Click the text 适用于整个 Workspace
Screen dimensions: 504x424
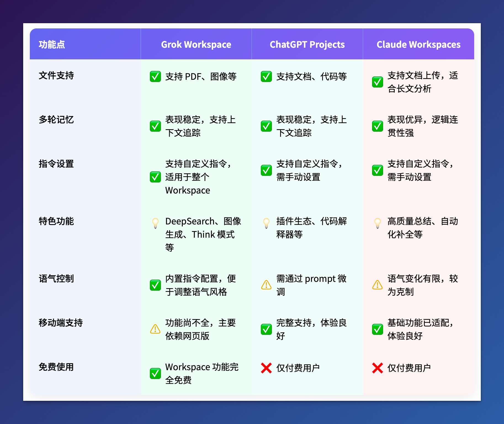coord(188,184)
